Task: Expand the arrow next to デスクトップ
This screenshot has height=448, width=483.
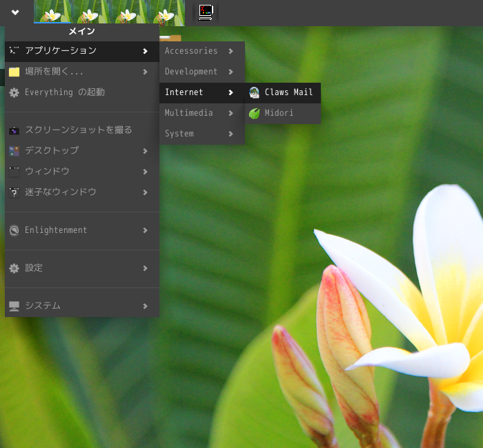Action: coord(145,151)
